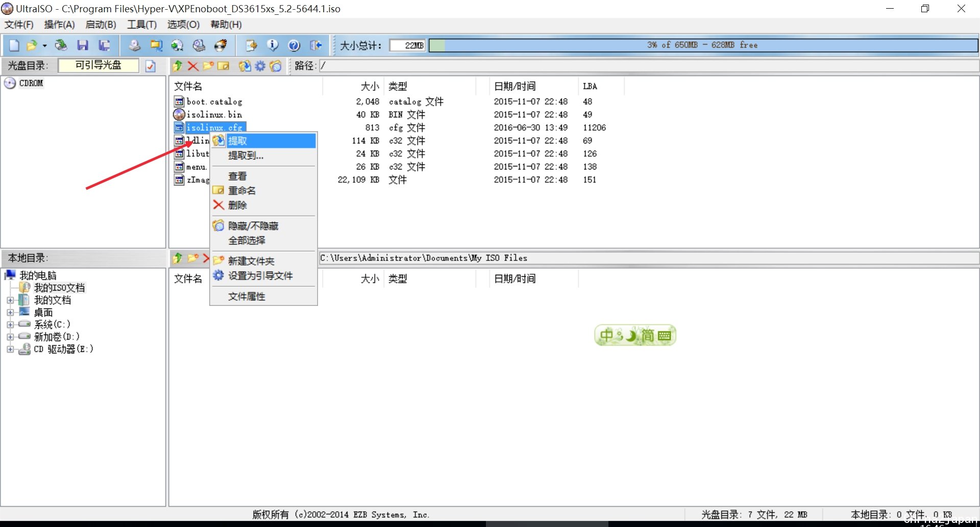The image size is (980, 527).
Task: Expand the 系统(C:) drive node
Action: click(x=10, y=325)
